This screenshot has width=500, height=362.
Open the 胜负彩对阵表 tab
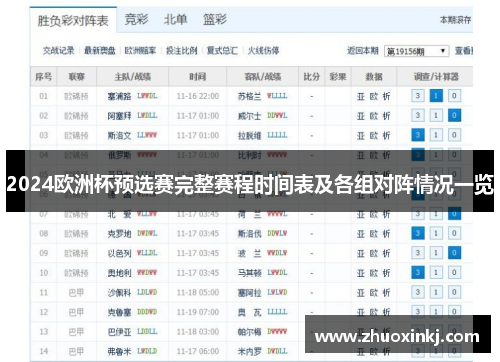click(73, 21)
